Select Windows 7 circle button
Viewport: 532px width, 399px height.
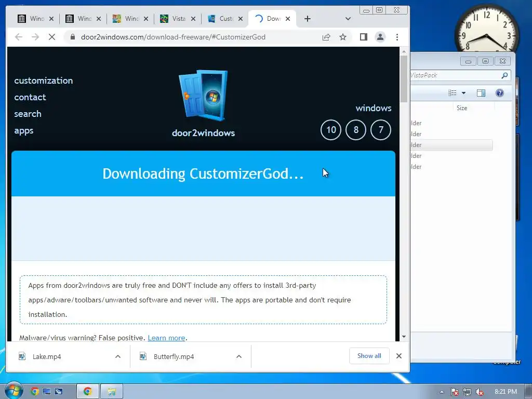381,130
